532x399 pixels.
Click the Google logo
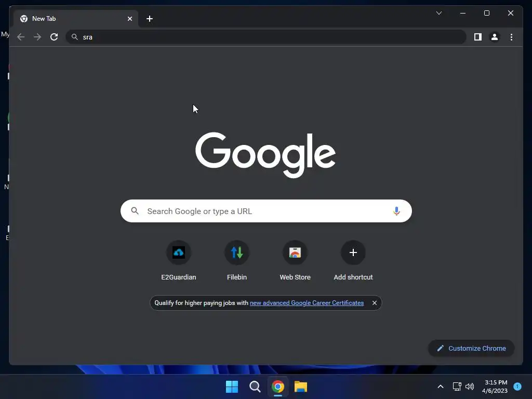coord(265,155)
